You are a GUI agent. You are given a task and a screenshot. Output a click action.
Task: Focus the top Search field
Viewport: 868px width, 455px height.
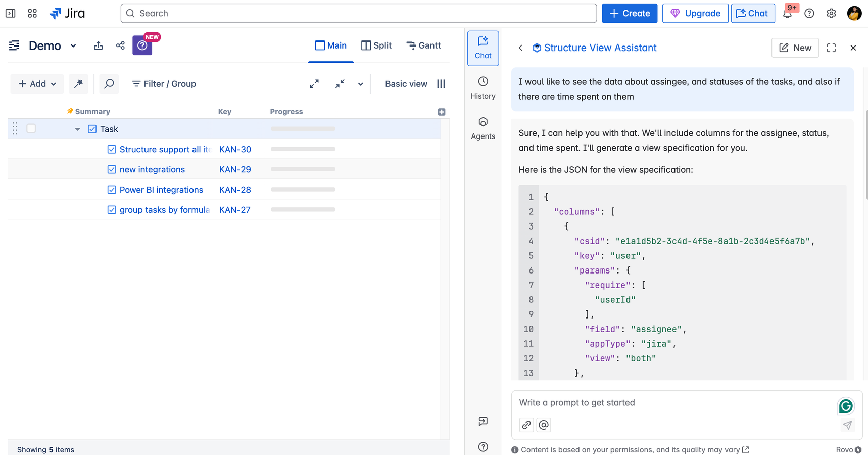[359, 13]
